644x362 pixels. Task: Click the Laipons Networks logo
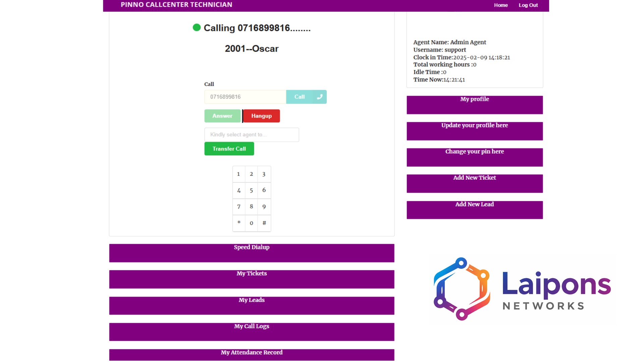(x=522, y=289)
